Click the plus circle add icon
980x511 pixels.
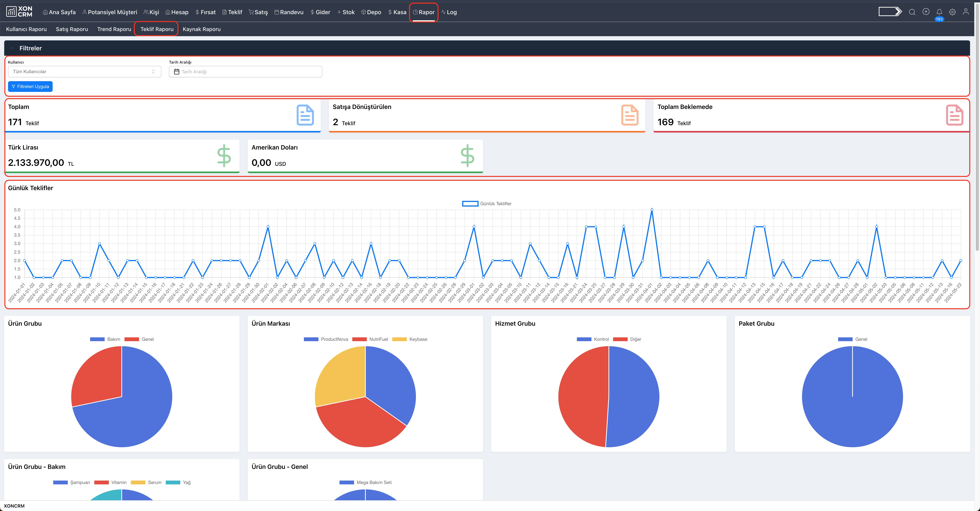point(926,12)
